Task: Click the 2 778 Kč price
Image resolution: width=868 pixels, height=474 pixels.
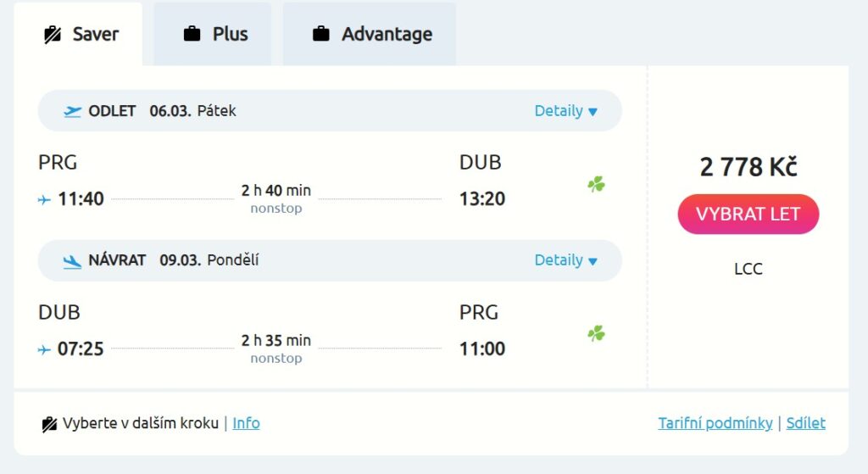Action: tap(748, 167)
